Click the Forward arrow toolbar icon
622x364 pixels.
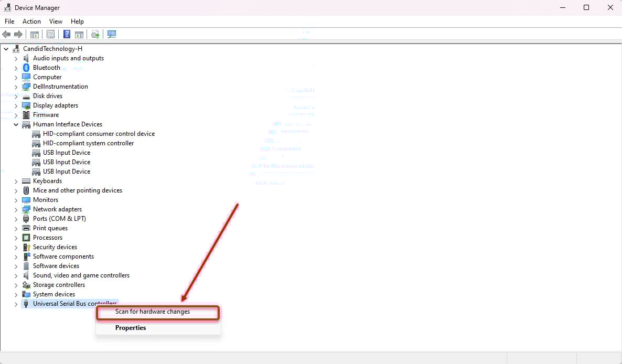click(x=18, y=35)
